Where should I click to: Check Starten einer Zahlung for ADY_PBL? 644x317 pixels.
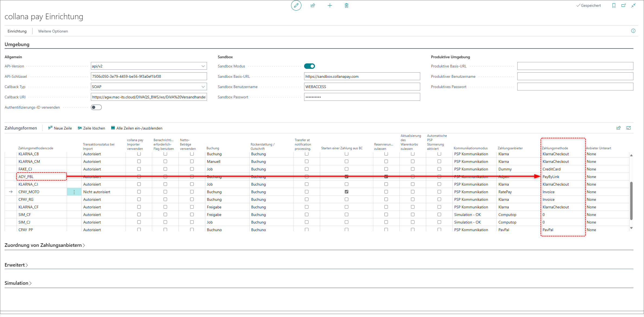coord(346,177)
